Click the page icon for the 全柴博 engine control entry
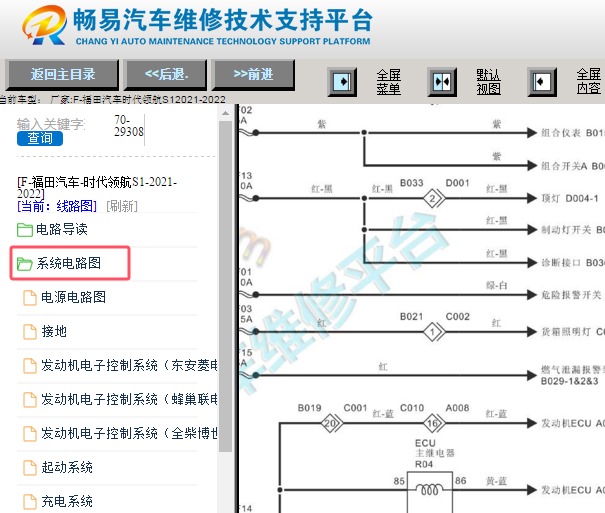Screen dimensions: 605x513 pyautogui.click(x=30, y=434)
